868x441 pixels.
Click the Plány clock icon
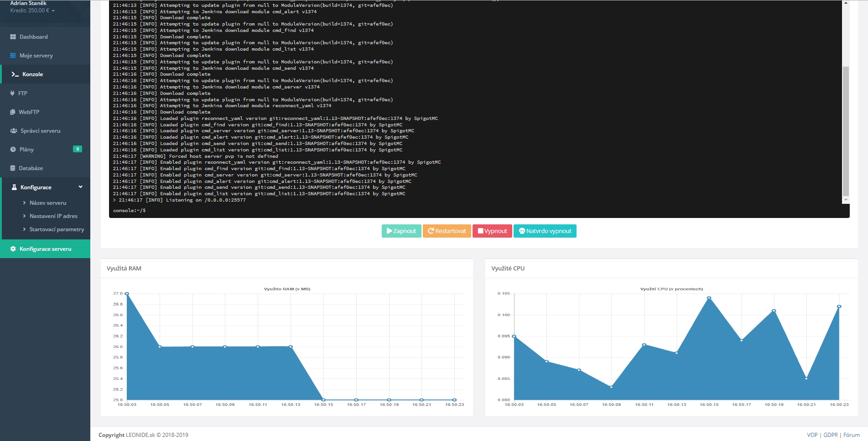(x=13, y=150)
